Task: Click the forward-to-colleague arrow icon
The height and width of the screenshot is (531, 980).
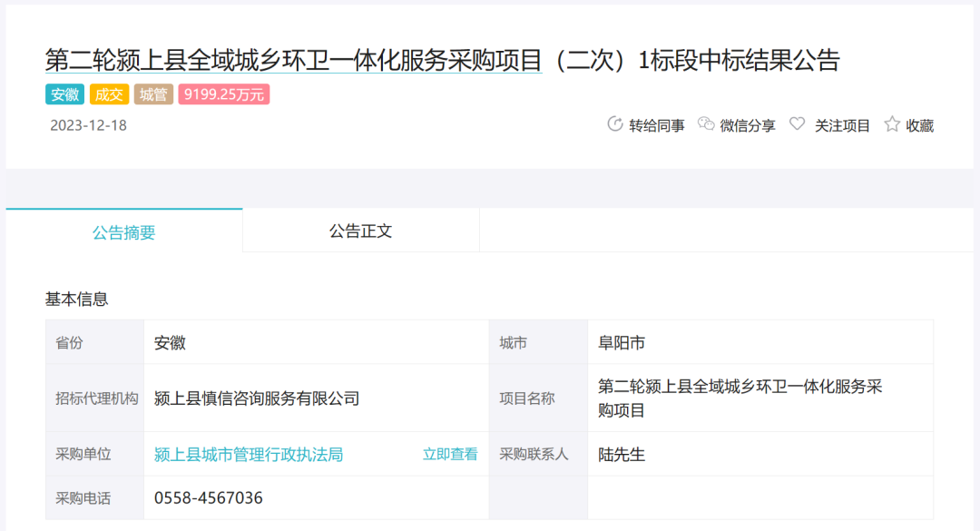Action: coord(615,124)
